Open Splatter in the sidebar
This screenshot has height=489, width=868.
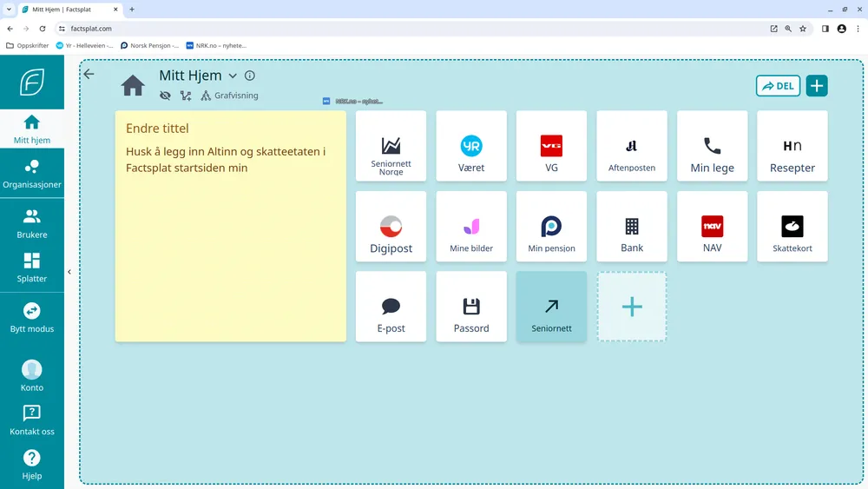point(32,268)
